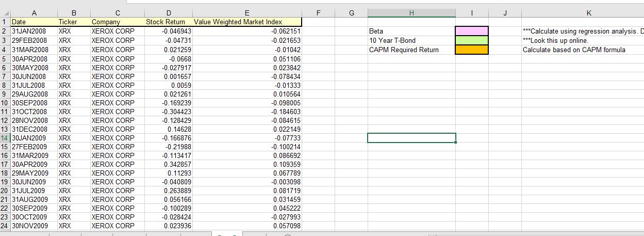Select date cell 30NOV2009
The width and height of the screenshot is (644, 236).
34,226
